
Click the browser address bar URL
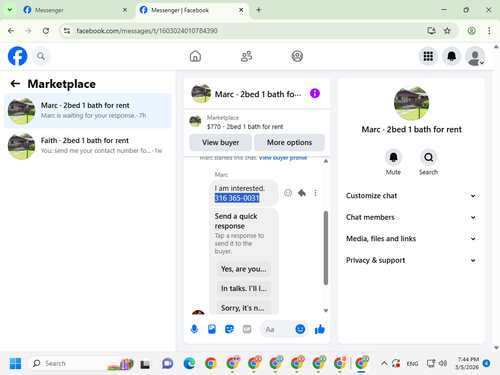click(x=147, y=31)
